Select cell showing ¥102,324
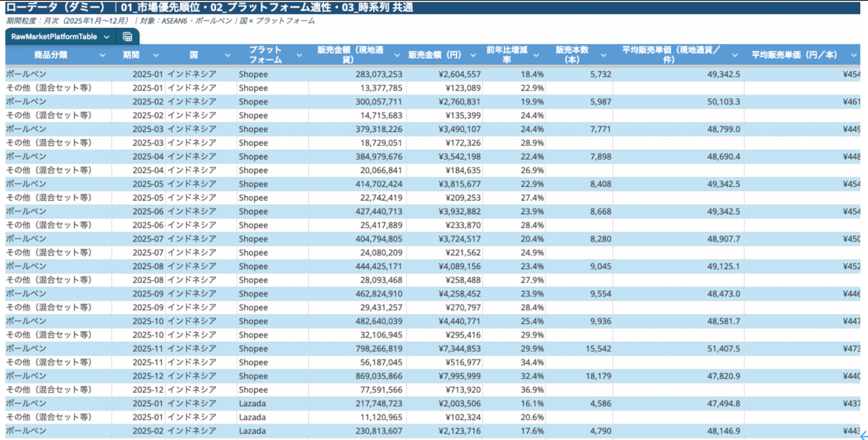This screenshot has height=440, width=868. (x=445, y=417)
